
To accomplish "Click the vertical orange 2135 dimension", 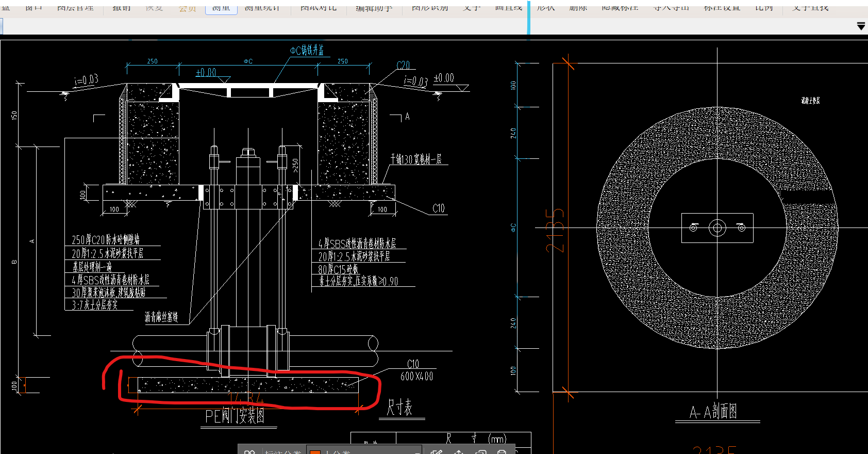I will click(555, 231).
